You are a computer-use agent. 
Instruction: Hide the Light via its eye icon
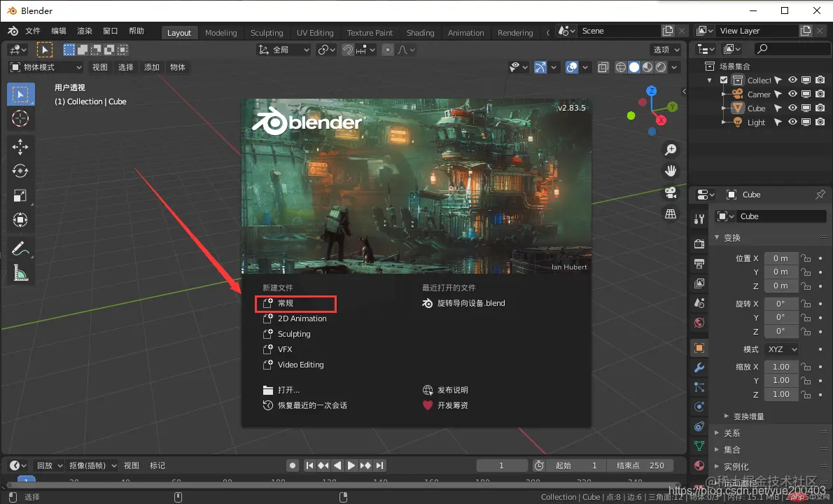click(792, 122)
